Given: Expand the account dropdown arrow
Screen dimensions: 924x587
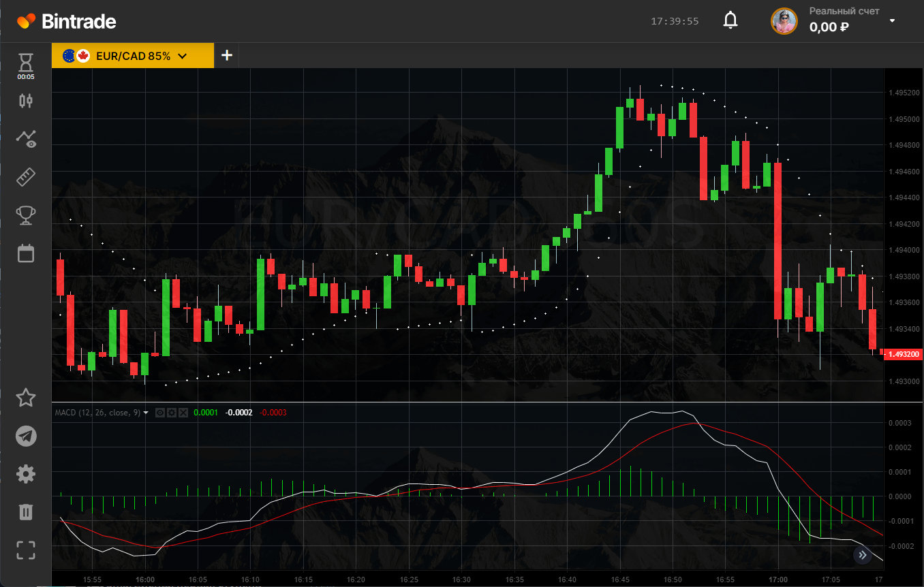Looking at the screenshot, I should pyautogui.click(x=892, y=21).
